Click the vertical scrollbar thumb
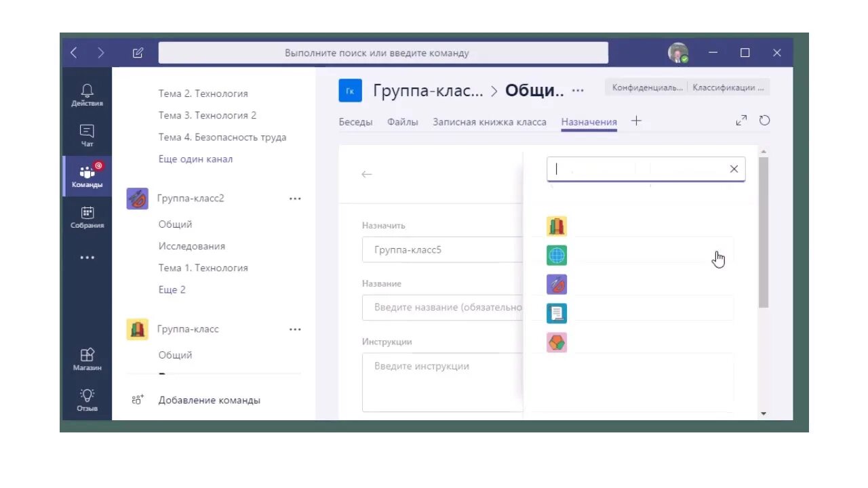This screenshot has width=868, height=488. pyautogui.click(x=764, y=232)
